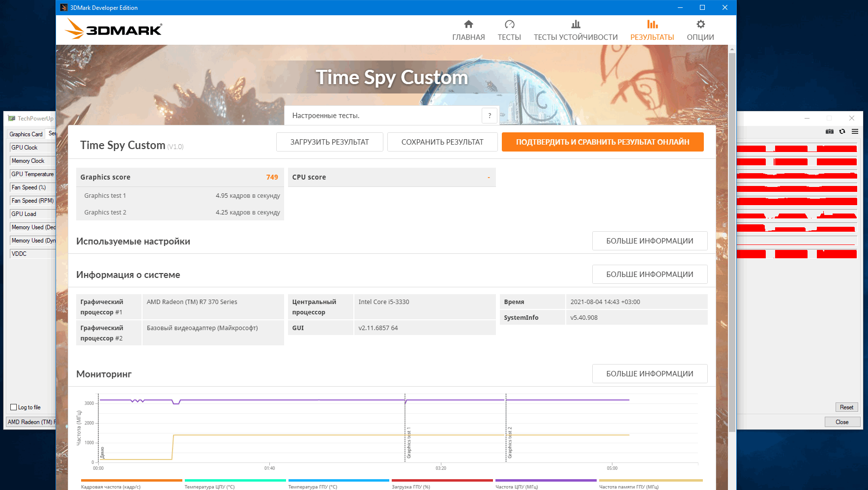Click the CPU score header
Screen dimensions: 868x490
pos(392,177)
